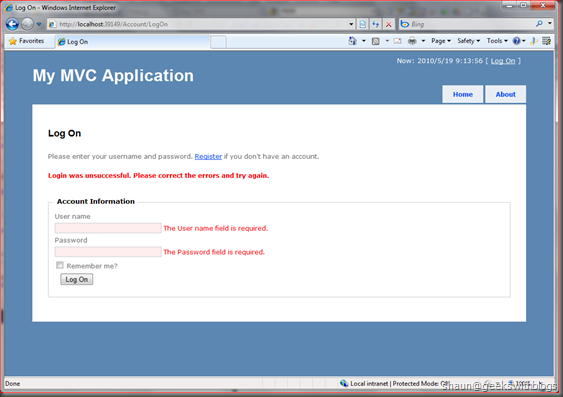Refresh the page with the Refresh icon

[376, 24]
